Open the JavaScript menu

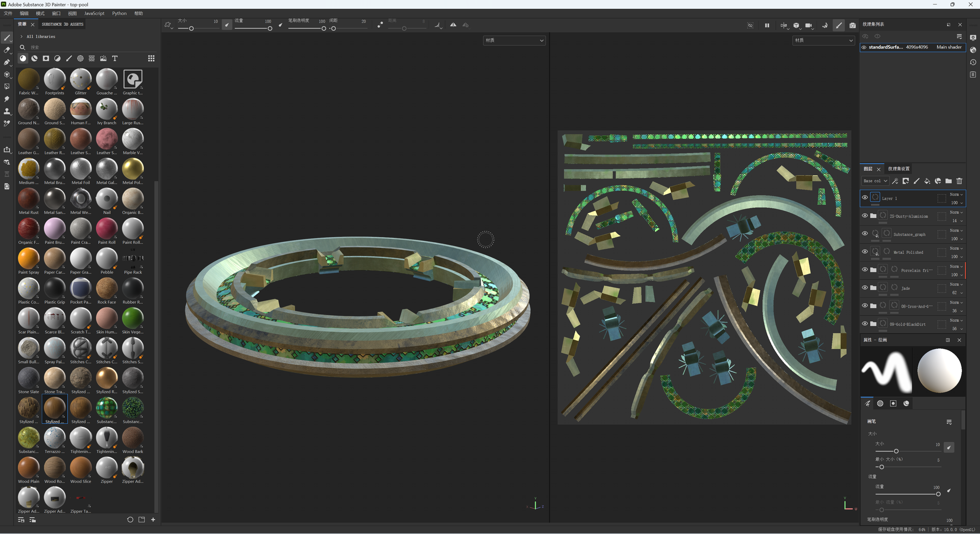[94, 13]
